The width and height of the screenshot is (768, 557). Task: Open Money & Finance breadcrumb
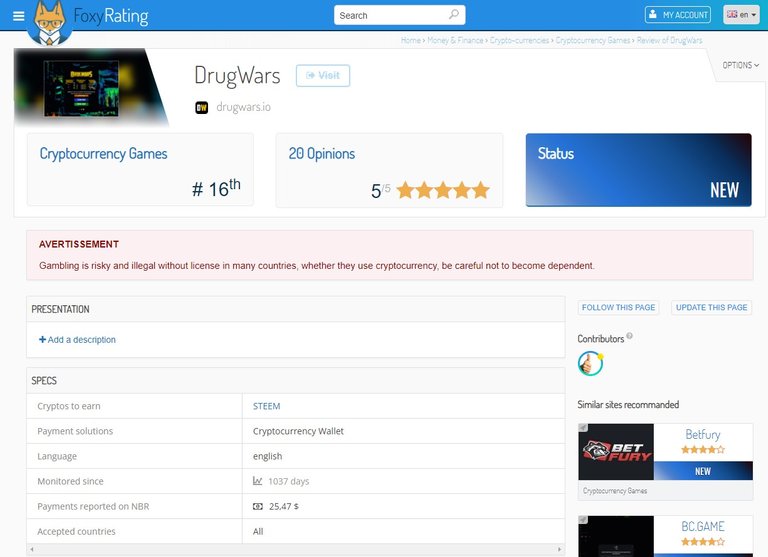[x=455, y=40]
